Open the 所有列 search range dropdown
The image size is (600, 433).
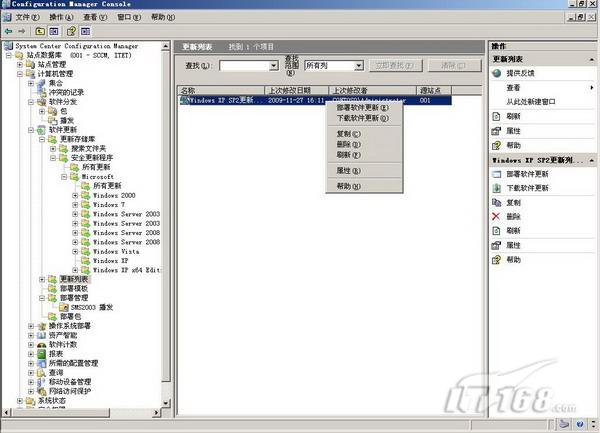point(359,66)
